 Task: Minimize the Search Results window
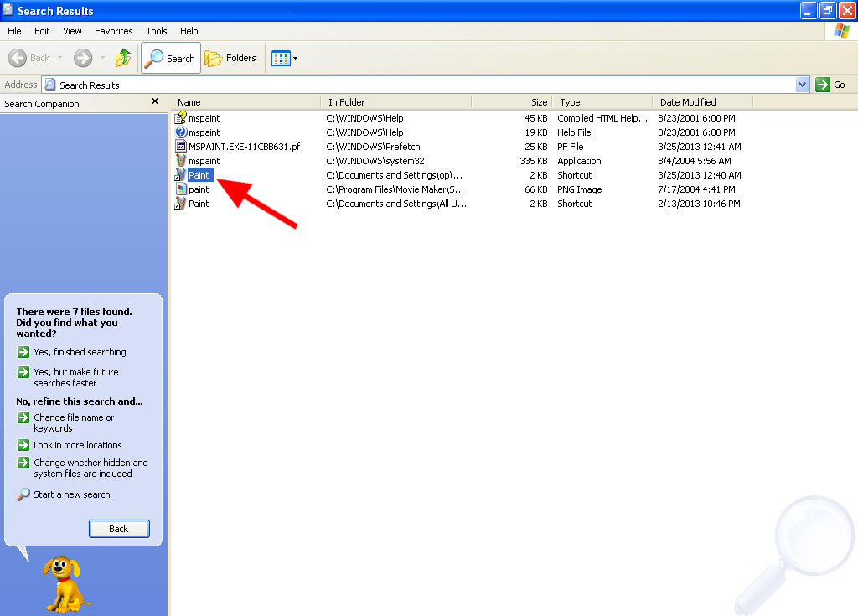click(x=809, y=11)
